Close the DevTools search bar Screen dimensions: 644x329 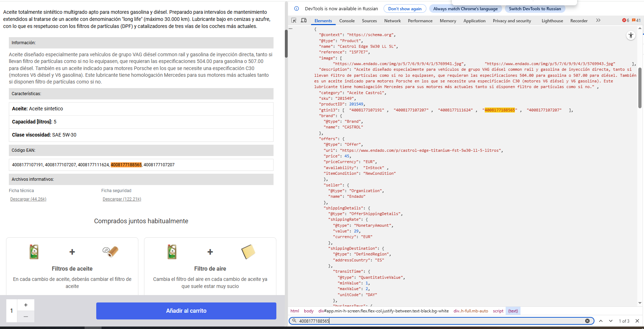(x=637, y=321)
